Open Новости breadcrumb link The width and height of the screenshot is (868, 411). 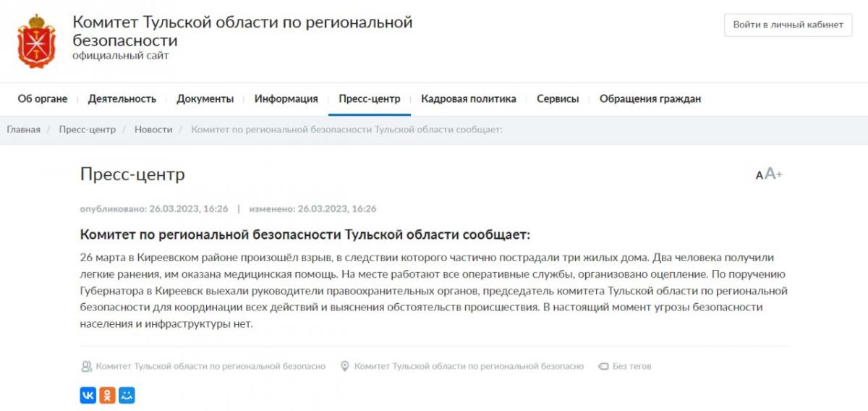153,130
